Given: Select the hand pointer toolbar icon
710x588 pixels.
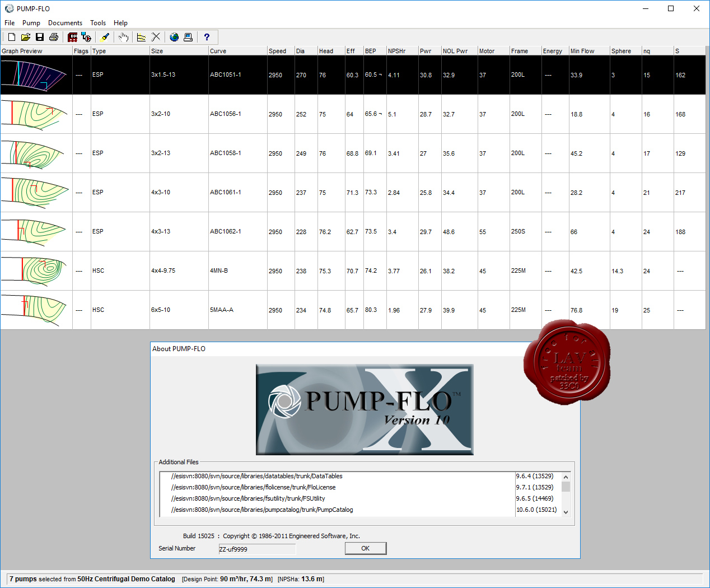Looking at the screenshot, I should tap(123, 37).
